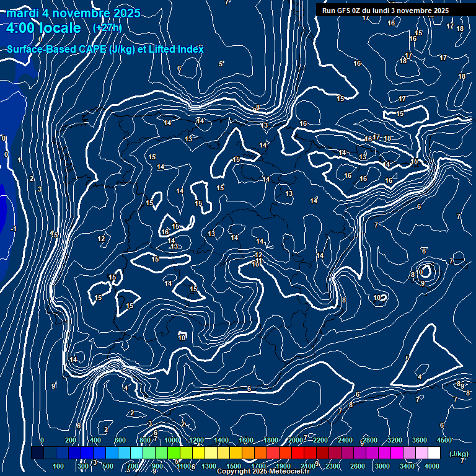
Task: Click the '-1' lifted index value on map
Action: [14, 229]
